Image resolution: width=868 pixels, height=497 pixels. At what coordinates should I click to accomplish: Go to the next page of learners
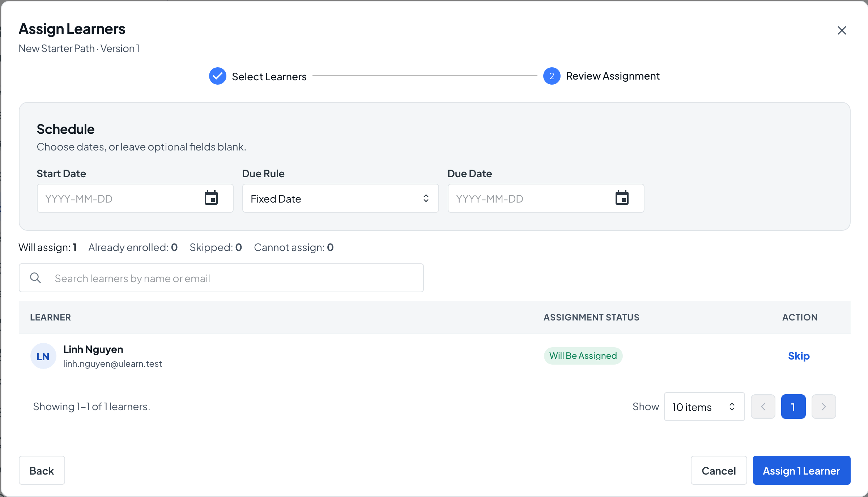coord(824,407)
